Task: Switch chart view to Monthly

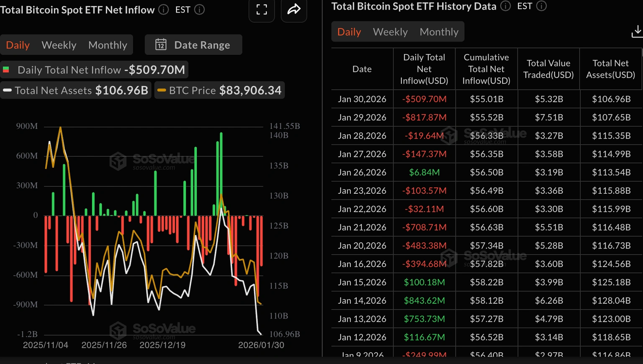Action: point(108,45)
